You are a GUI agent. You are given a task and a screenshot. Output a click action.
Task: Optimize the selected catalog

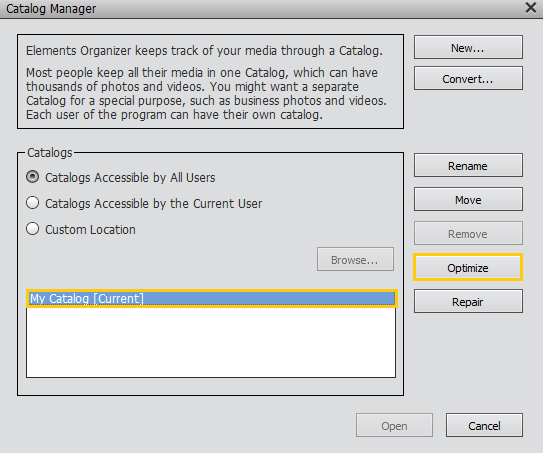[468, 267]
